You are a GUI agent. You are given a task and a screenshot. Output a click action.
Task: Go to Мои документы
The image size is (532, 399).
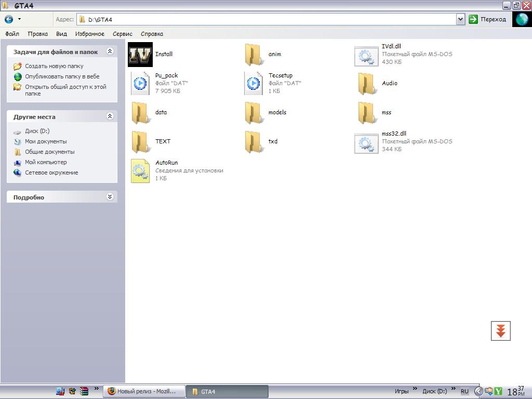(x=46, y=141)
